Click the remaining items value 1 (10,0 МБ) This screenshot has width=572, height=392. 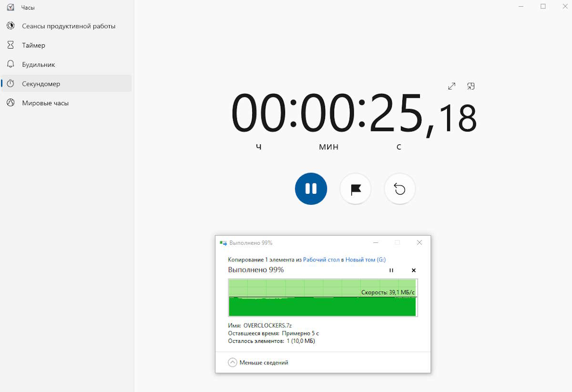301,341
